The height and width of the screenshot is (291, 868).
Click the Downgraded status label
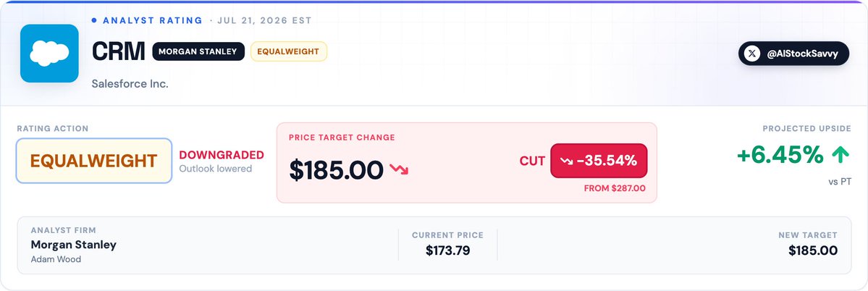222,155
